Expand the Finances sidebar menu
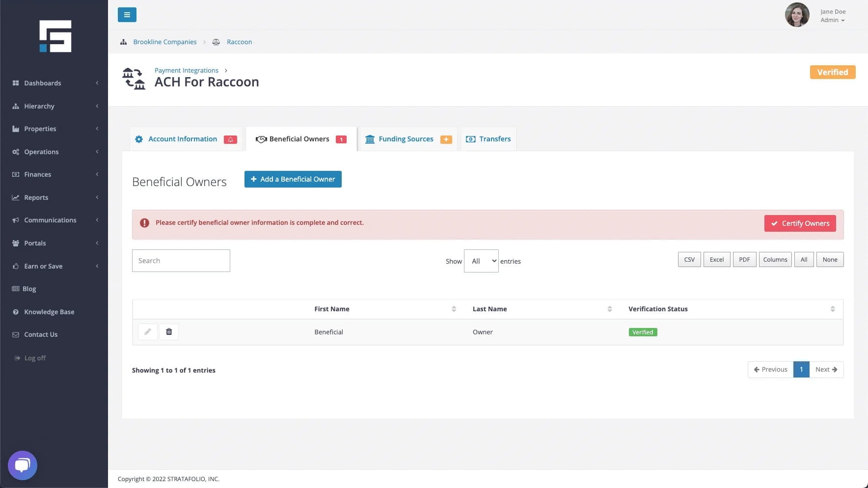This screenshot has height=488, width=868. (x=55, y=174)
